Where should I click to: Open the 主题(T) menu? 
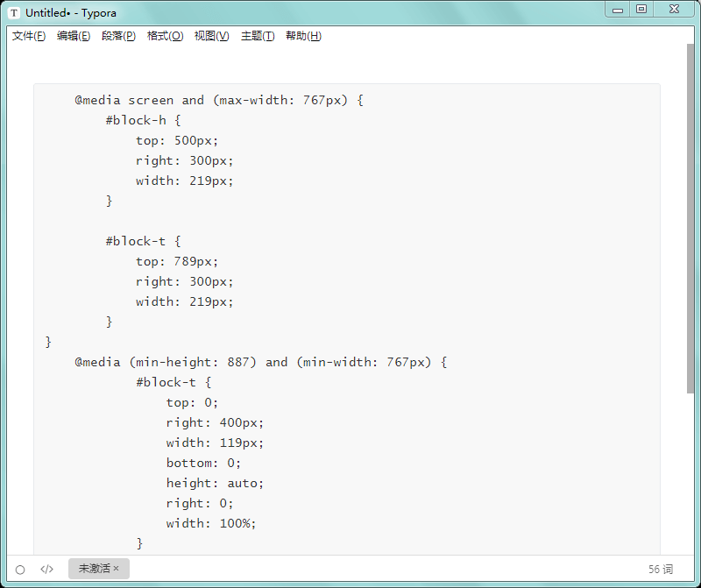[257, 36]
